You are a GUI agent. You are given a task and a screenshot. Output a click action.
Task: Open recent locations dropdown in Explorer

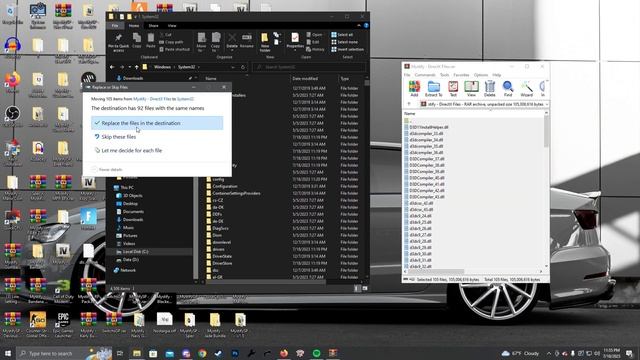click(x=130, y=67)
